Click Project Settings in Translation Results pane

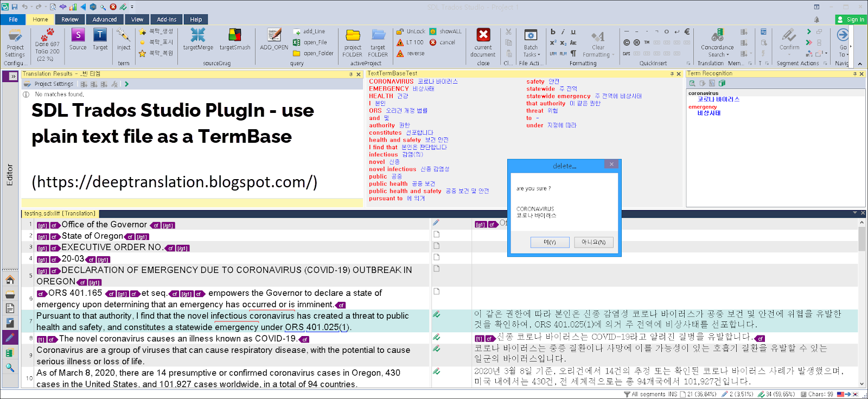(49, 84)
